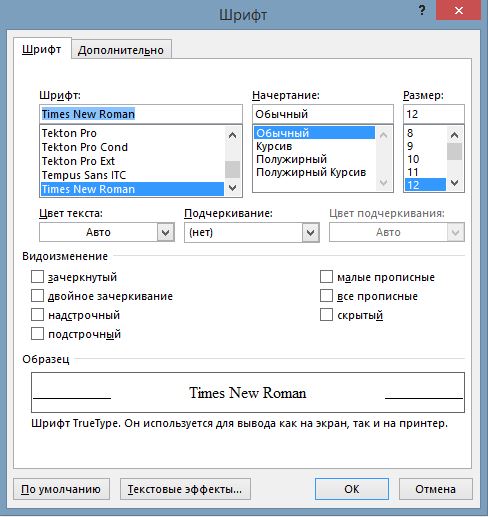
Task: Click the Отмена button
Action: click(436, 489)
